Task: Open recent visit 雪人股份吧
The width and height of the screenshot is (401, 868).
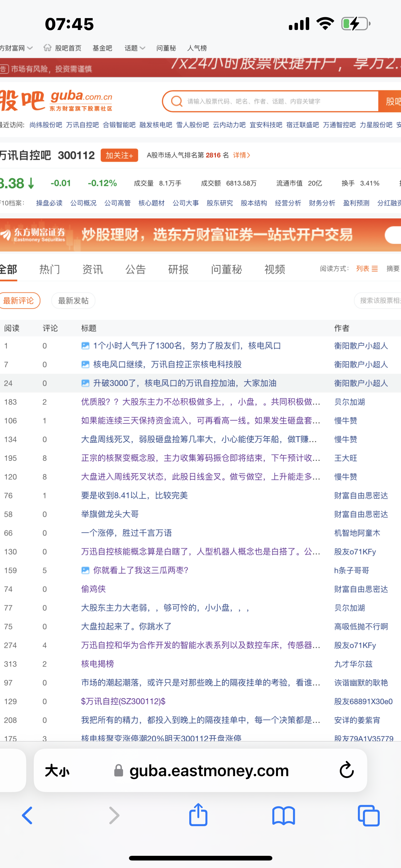Action: (193, 125)
